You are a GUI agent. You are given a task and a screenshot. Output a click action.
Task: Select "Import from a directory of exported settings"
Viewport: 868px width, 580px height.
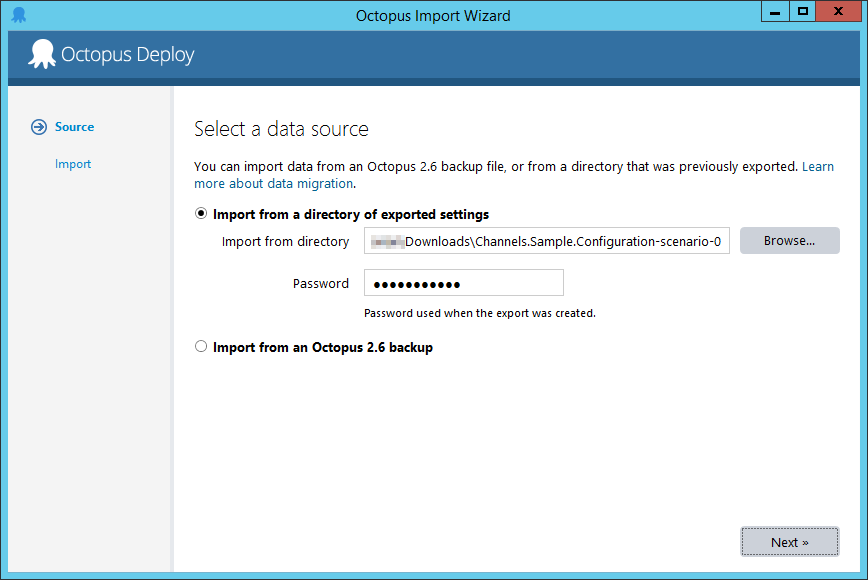[201, 213]
